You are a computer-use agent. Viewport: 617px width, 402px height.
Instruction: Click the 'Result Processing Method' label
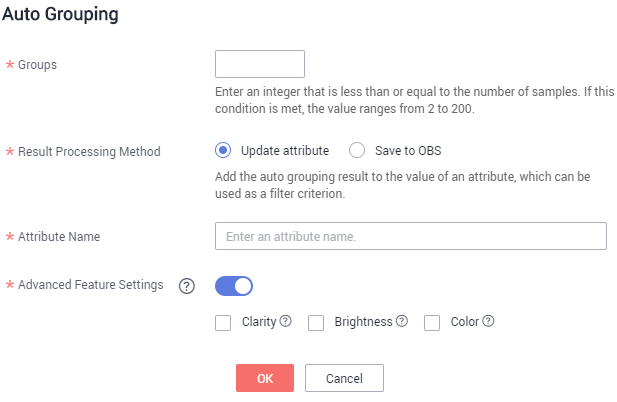pyautogui.click(x=89, y=151)
